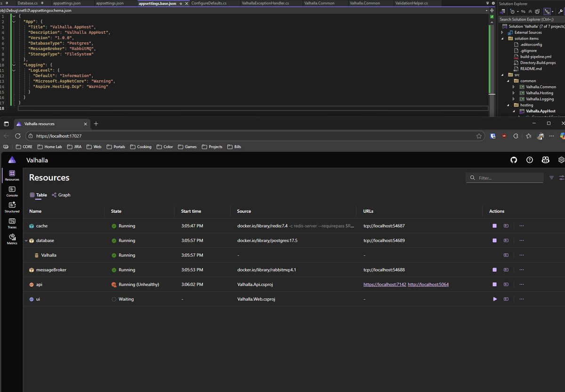View console logs for api resource
565x392 pixels.
point(506,284)
